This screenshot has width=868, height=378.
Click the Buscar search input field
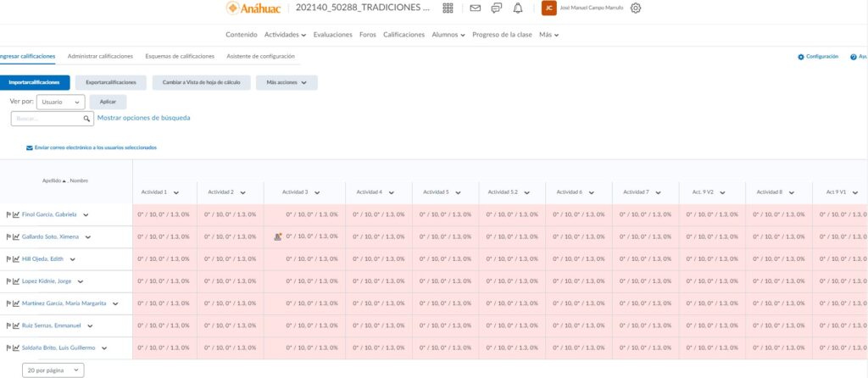(x=49, y=119)
